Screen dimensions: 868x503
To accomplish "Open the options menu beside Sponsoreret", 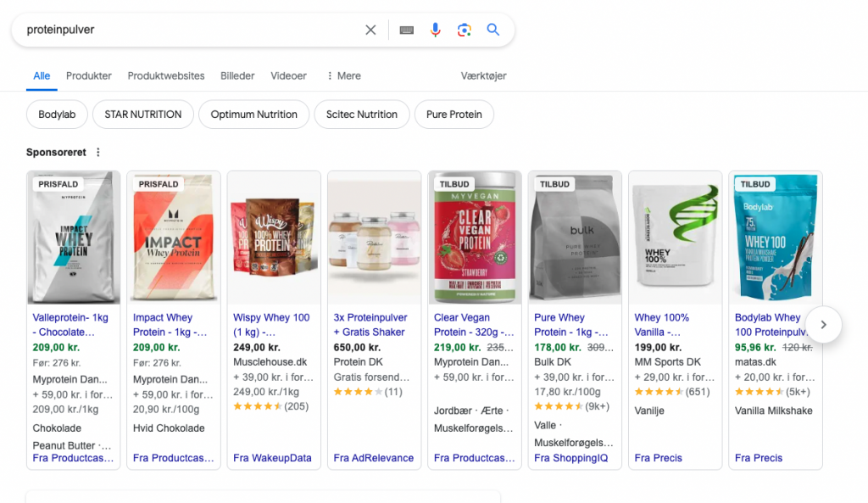I will [99, 152].
